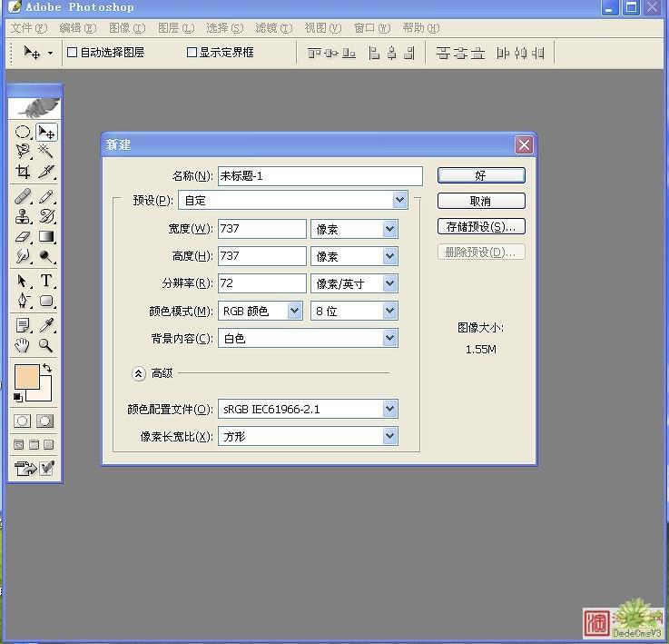
Task: Open the 图像 menu
Action: 127,28
